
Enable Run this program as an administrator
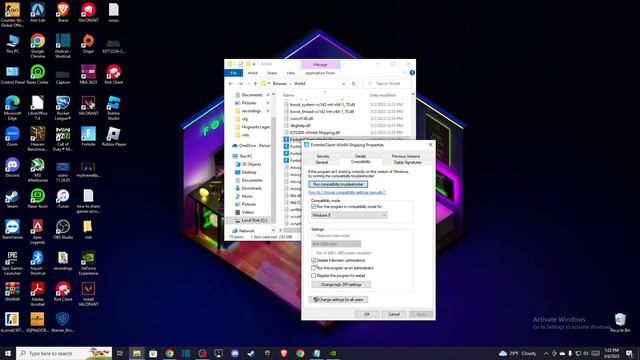pyautogui.click(x=313, y=268)
